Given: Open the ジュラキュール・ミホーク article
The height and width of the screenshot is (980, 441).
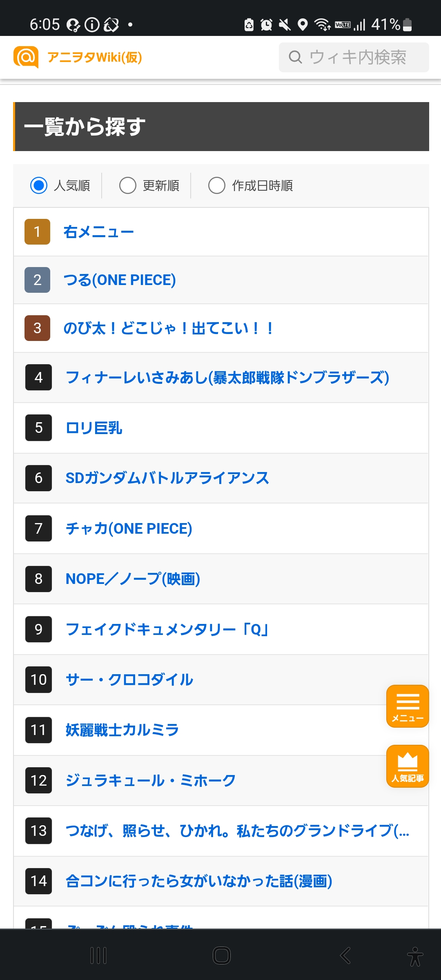Looking at the screenshot, I should 151,780.
